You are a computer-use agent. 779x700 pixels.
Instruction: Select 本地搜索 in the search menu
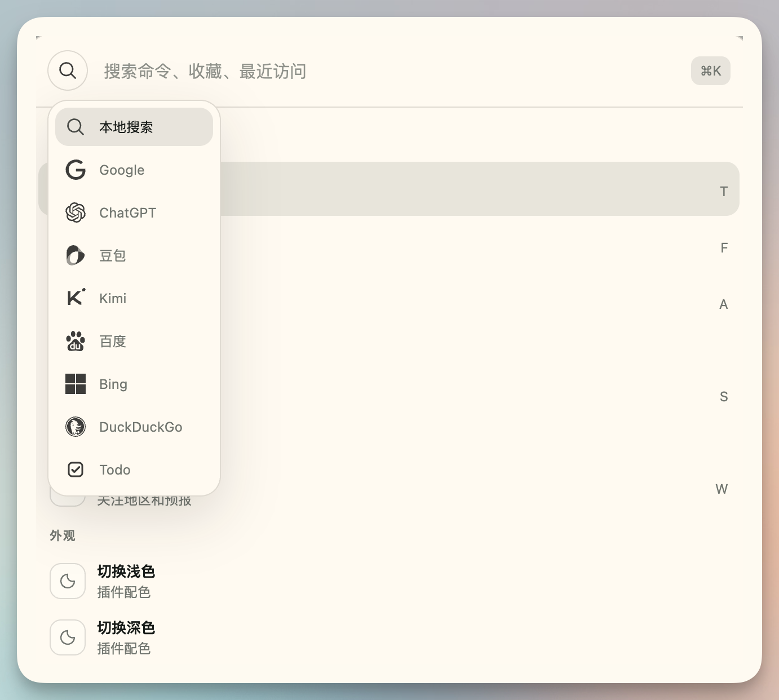pyautogui.click(x=134, y=127)
